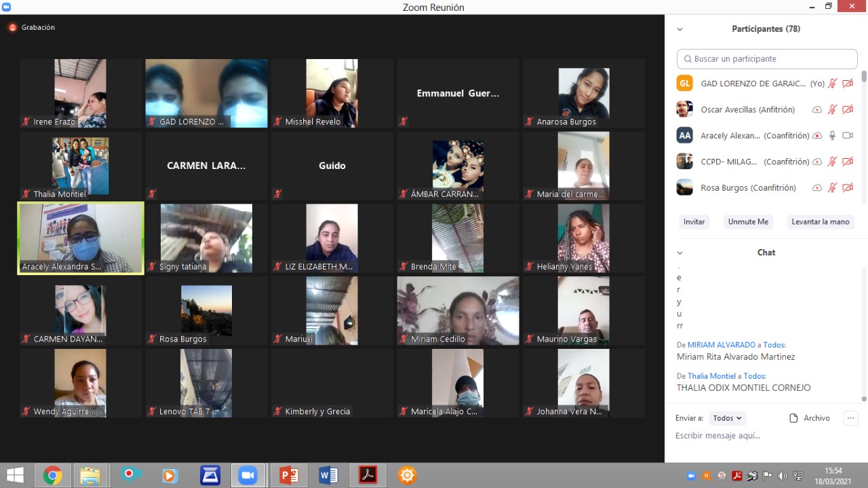Click the Archivo file attachment icon
Screen dimensions: 868x488
point(793,418)
